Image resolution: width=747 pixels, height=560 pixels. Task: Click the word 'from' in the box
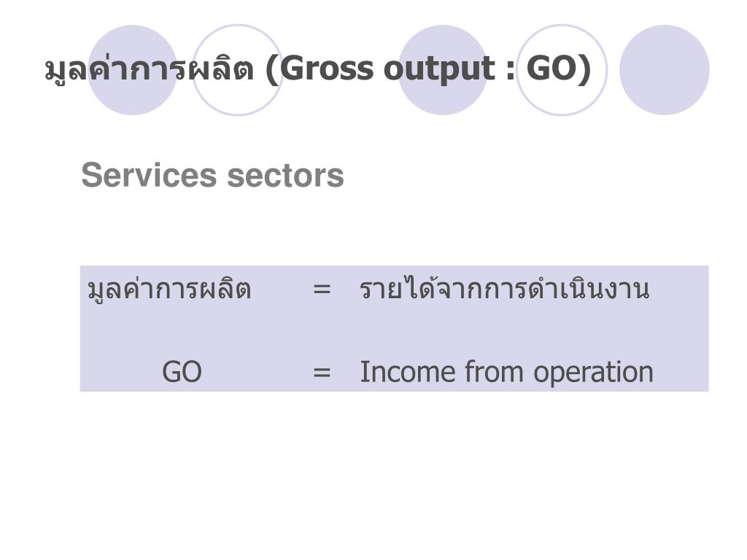[x=494, y=371]
